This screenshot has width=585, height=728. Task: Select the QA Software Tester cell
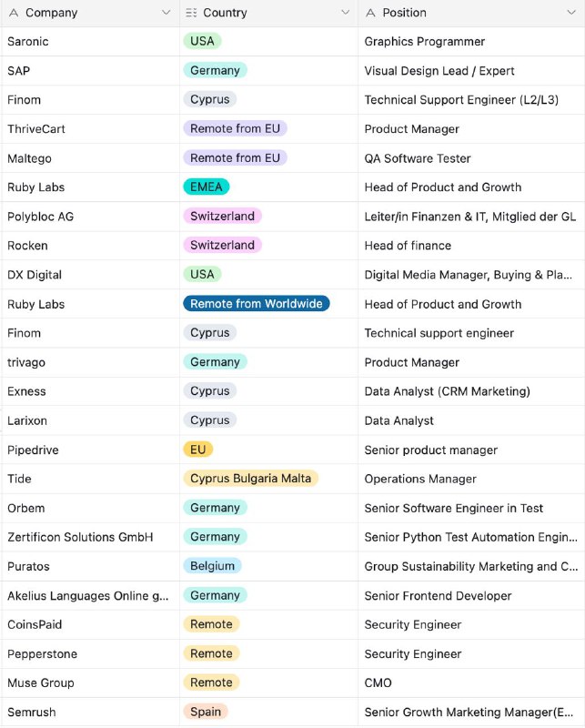point(471,157)
